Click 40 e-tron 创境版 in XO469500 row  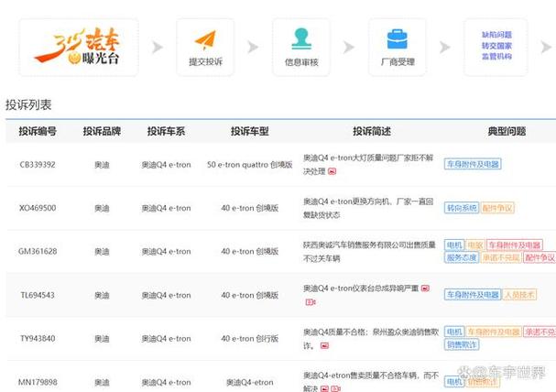250,208
